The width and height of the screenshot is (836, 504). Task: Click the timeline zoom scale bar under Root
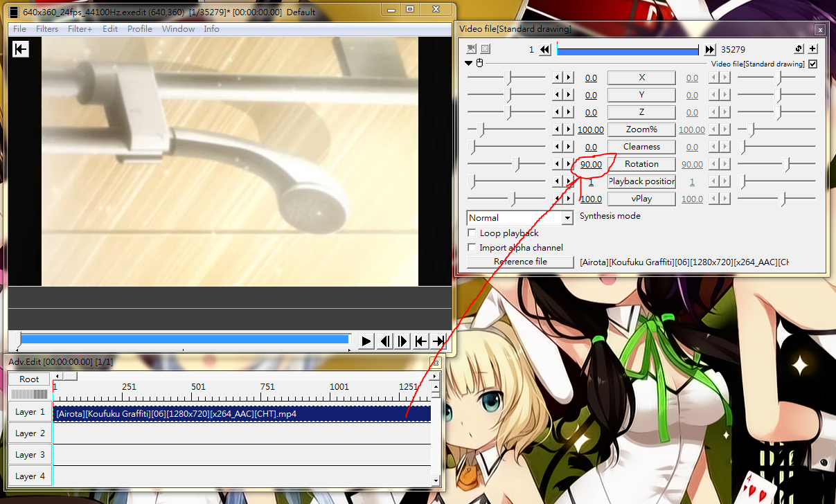point(29,394)
